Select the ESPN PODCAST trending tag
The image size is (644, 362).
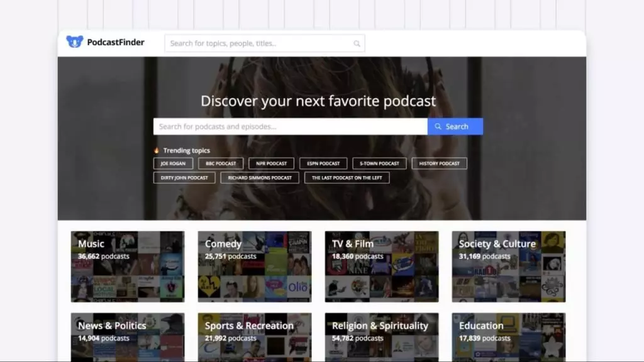[x=323, y=163]
